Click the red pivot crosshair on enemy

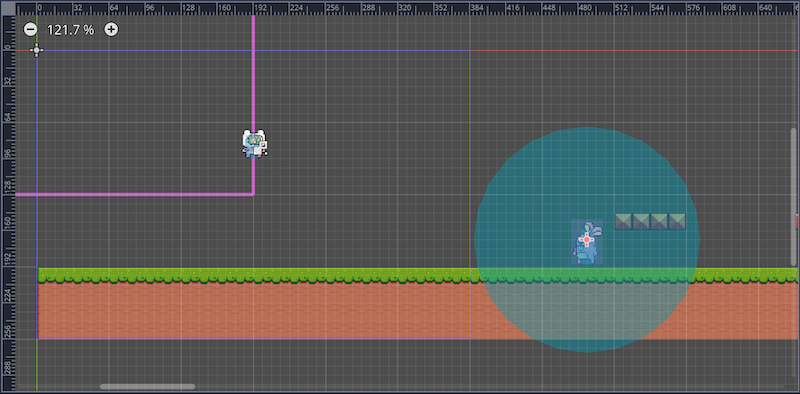[587, 239]
